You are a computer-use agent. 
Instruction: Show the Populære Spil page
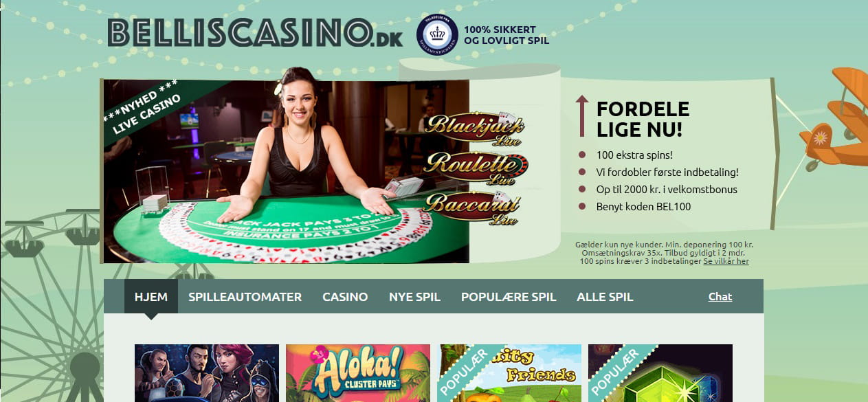(509, 297)
